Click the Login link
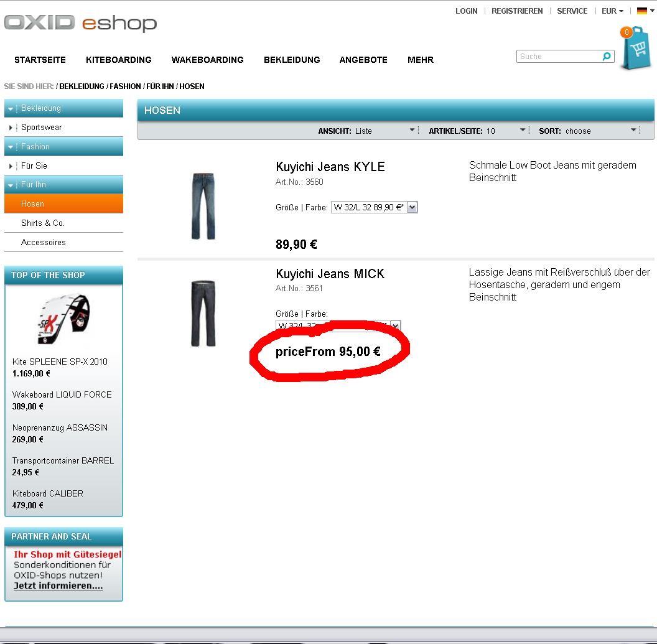This screenshot has width=657, height=644. [466, 11]
